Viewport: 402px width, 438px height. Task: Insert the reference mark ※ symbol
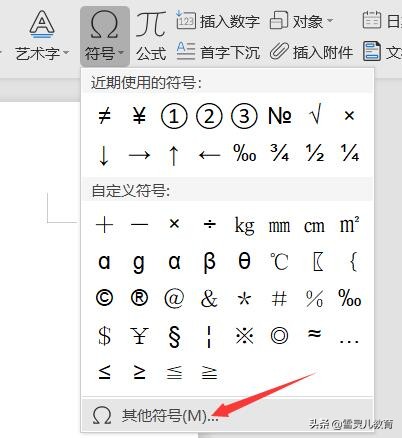click(x=244, y=335)
